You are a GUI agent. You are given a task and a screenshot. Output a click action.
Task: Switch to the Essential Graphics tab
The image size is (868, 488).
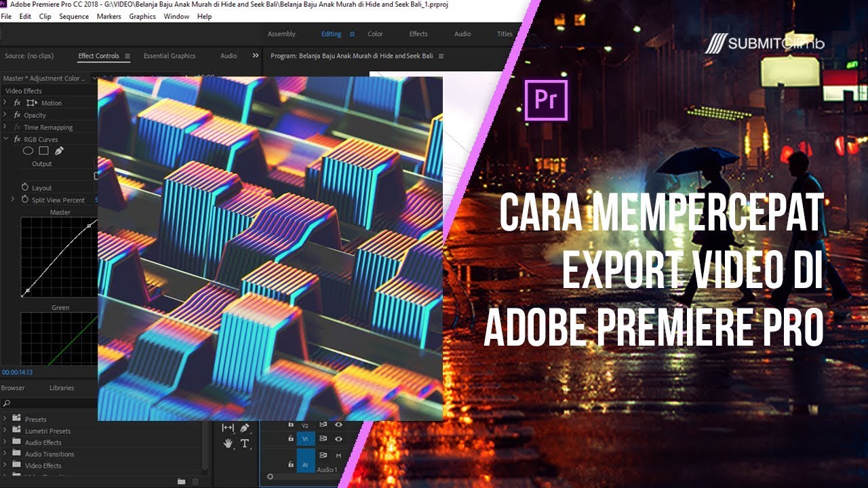click(170, 56)
